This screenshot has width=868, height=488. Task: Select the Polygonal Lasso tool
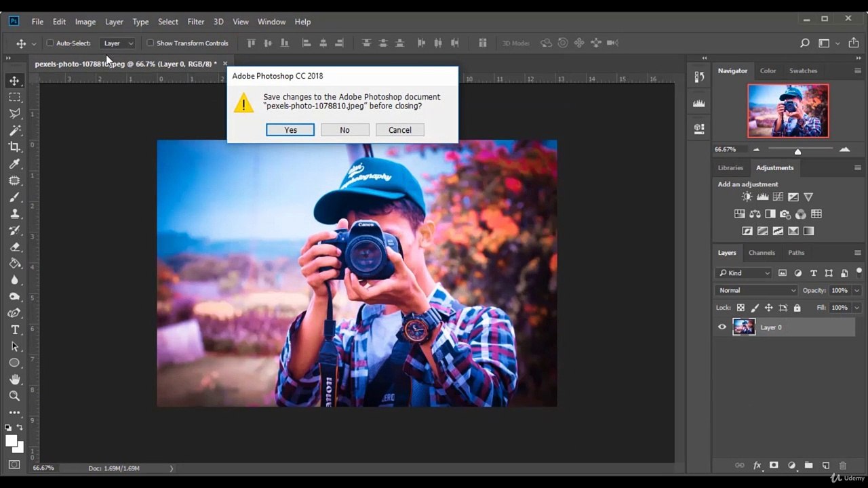click(x=15, y=114)
